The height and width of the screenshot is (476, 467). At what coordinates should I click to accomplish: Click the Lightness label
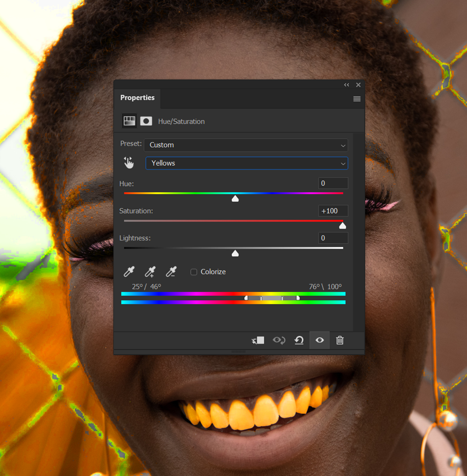(134, 238)
